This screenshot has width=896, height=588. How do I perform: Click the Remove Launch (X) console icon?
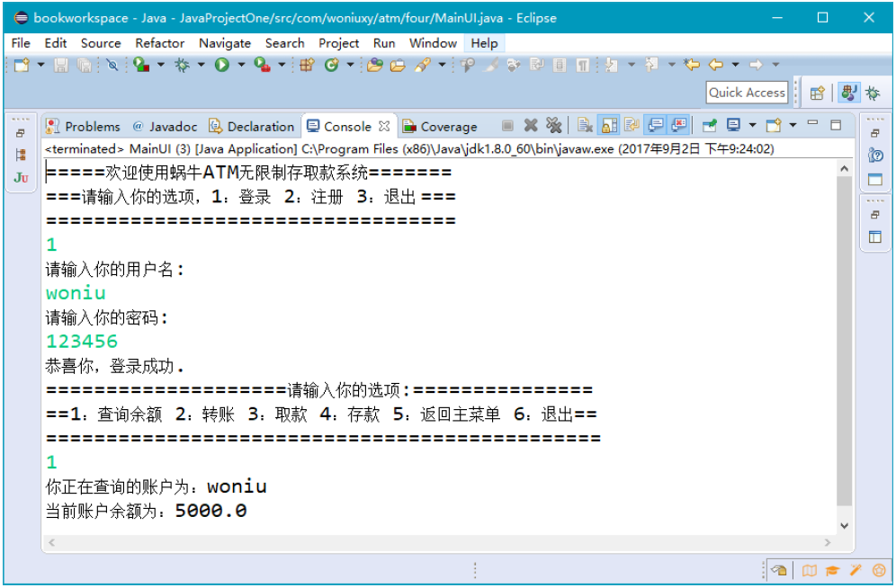(531, 126)
